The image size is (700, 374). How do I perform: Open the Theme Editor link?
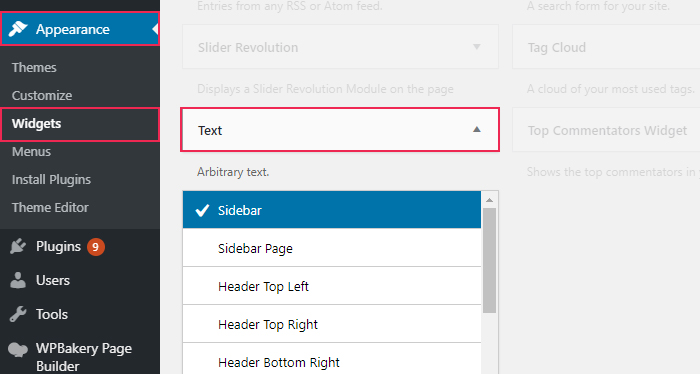[x=50, y=208]
